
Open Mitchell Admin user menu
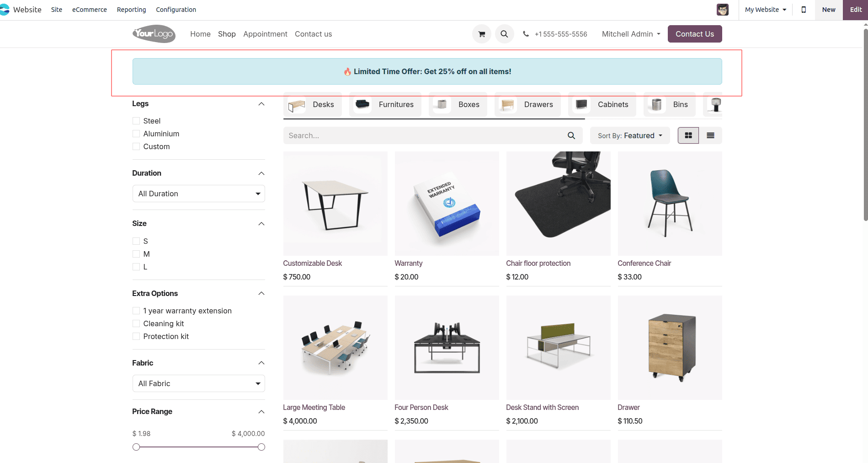point(631,34)
